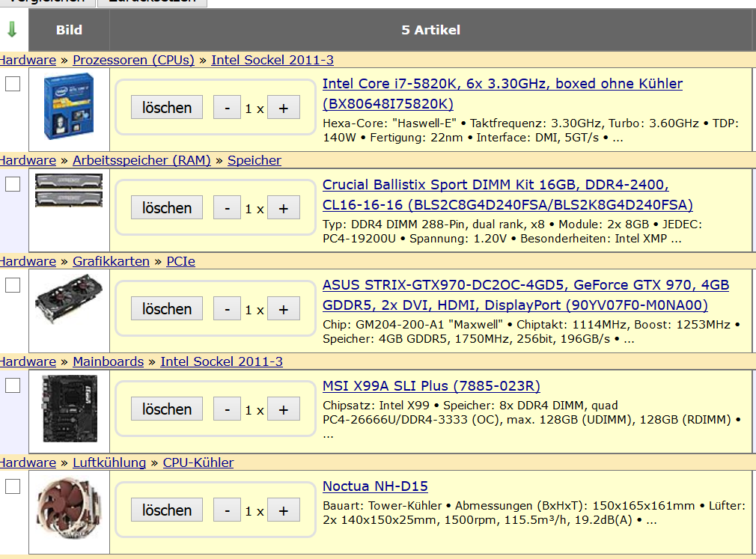This screenshot has height=559, width=756.
Task: Decrease quantity of MSI X99A SLI Plus
Action: pyautogui.click(x=227, y=409)
